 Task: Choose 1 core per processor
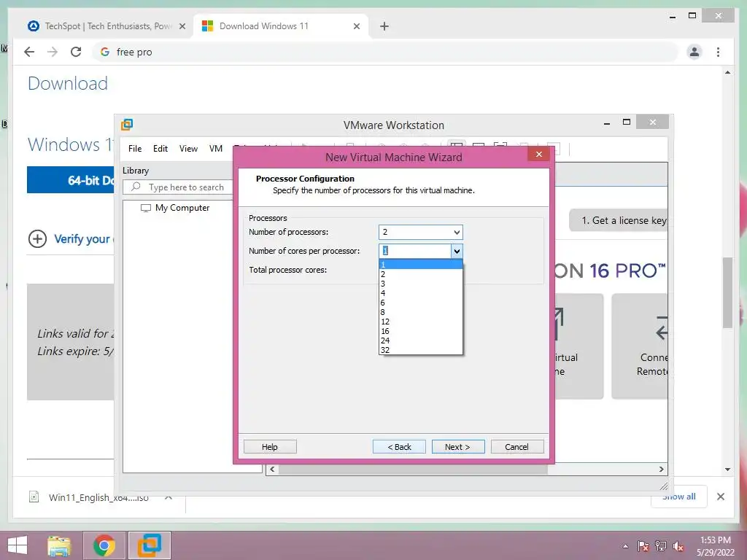[421, 264]
